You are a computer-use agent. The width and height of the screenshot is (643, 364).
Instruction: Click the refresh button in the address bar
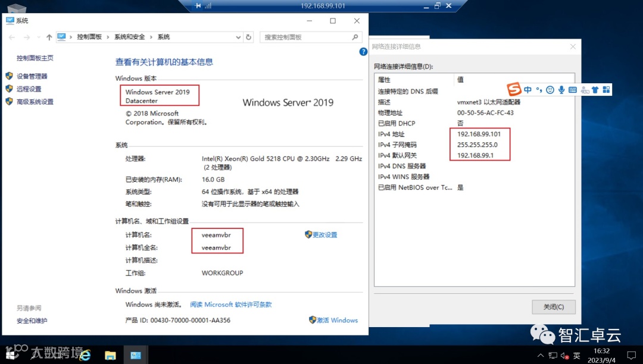click(x=248, y=37)
